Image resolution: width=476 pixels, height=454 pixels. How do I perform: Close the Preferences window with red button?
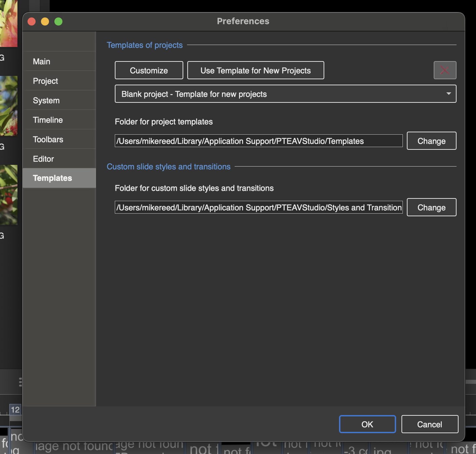32,21
